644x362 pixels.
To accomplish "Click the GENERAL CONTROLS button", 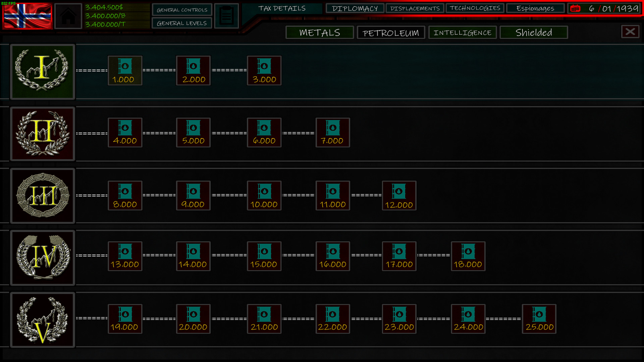I will pos(182,10).
